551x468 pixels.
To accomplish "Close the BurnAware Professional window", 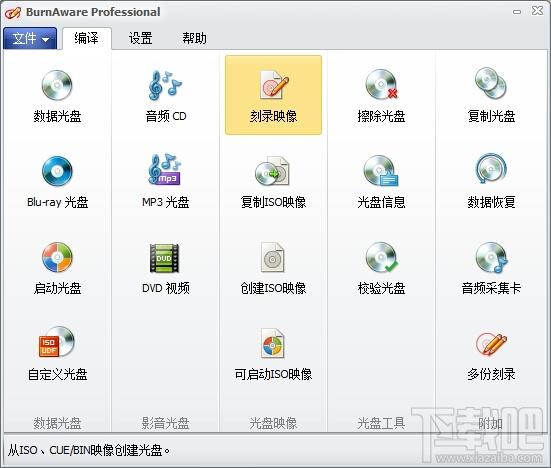I will coord(537,11).
